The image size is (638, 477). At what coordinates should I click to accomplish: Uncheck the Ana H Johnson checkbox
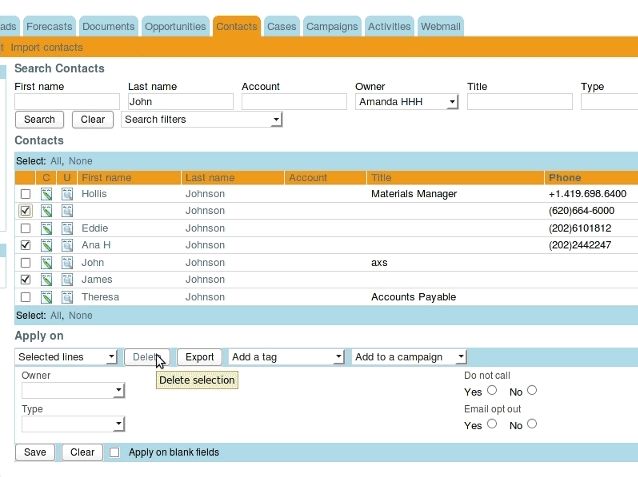coord(25,245)
